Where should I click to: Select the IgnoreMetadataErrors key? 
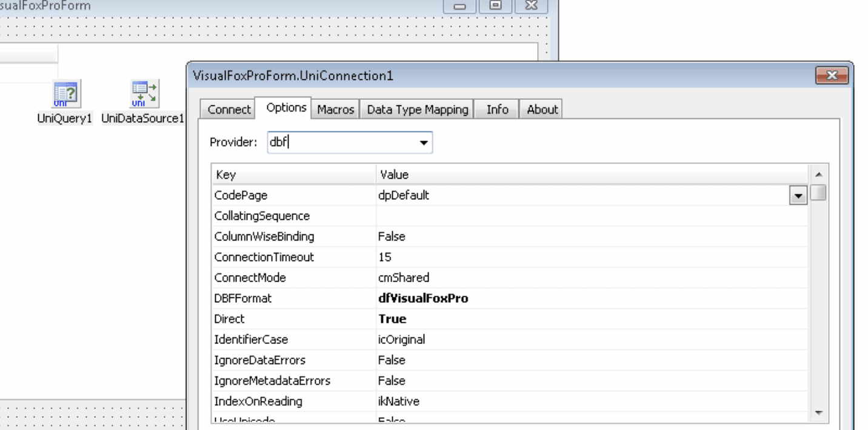[x=294, y=381]
